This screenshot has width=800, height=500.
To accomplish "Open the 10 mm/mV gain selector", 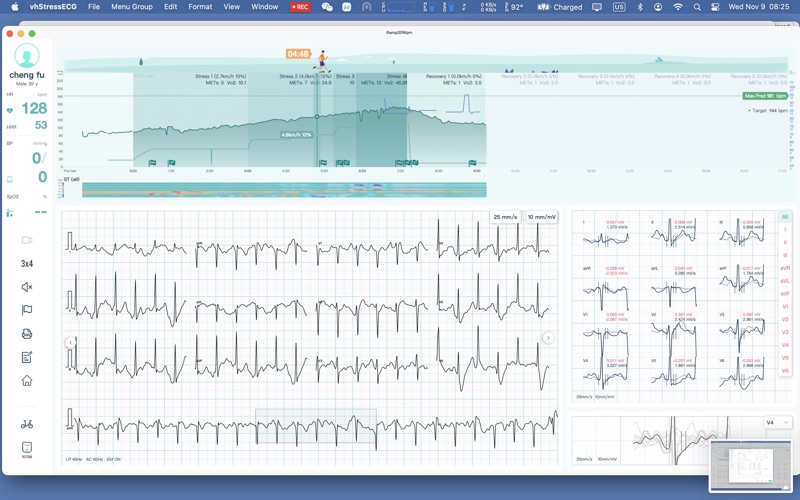I will [x=542, y=217].
